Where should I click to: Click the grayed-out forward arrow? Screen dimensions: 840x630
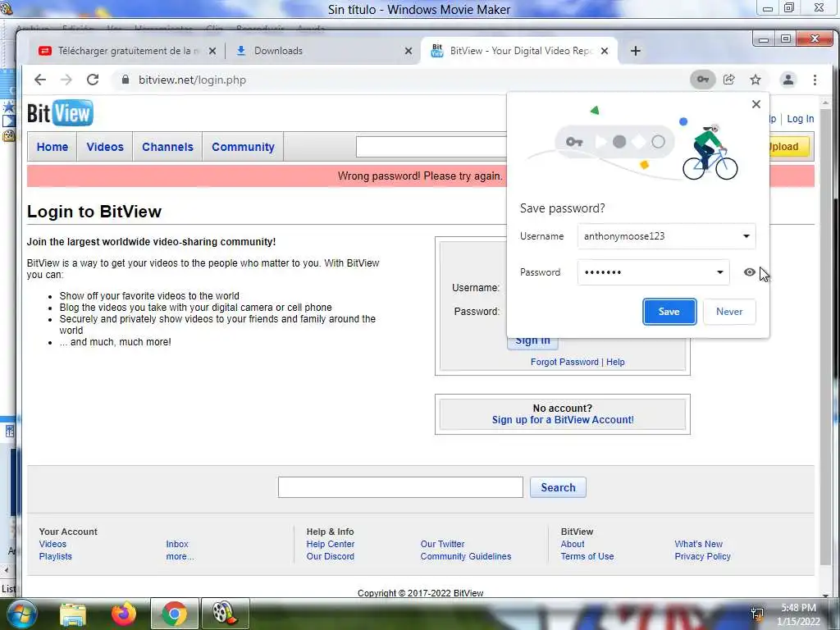66,80
